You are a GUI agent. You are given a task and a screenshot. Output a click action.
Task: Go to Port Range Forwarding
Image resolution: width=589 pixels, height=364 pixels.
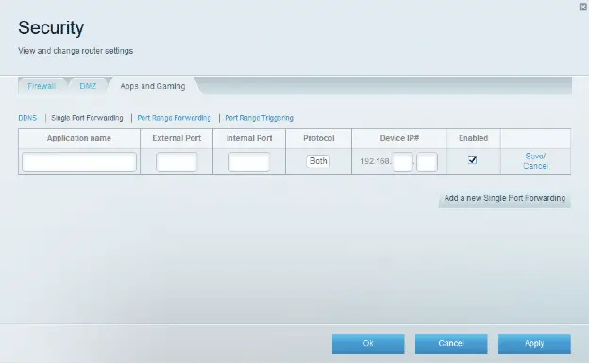click(174, 118)
